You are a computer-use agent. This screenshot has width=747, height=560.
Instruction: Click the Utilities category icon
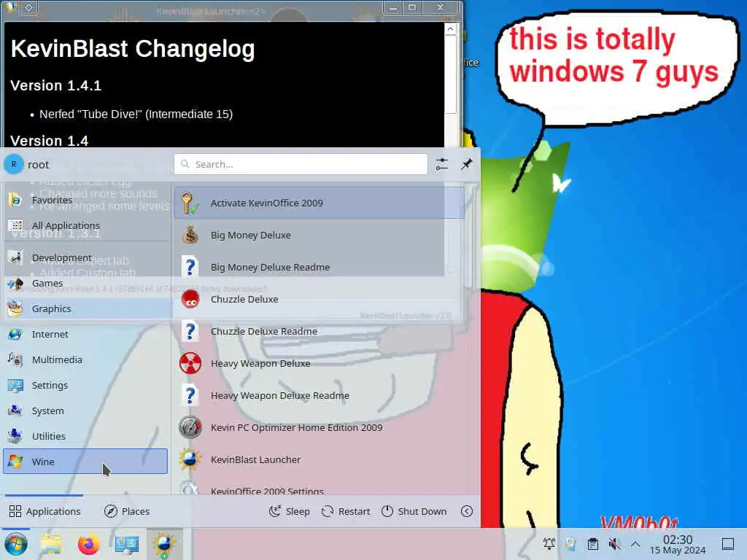pyautogui.click(x=15, y=436)
